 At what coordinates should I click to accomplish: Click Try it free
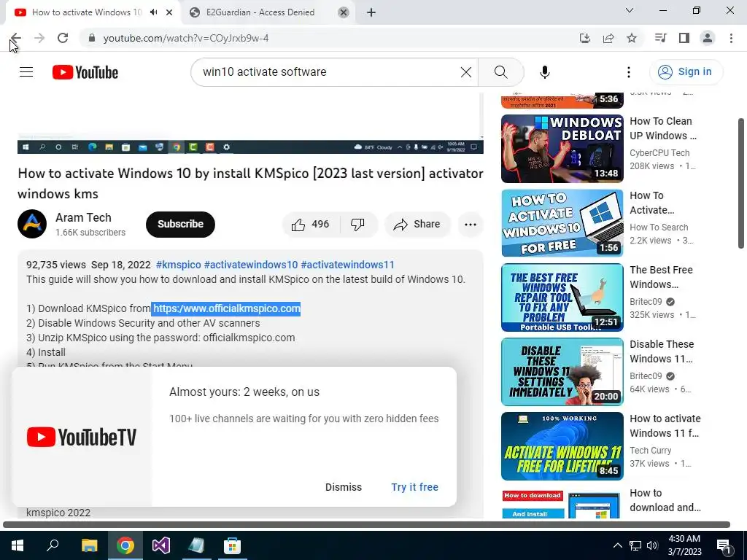[414, 487]
